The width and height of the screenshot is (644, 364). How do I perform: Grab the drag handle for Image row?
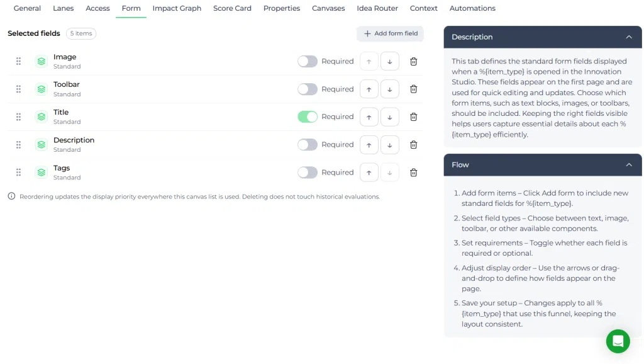pyautogui.click(x=18, y=61)
